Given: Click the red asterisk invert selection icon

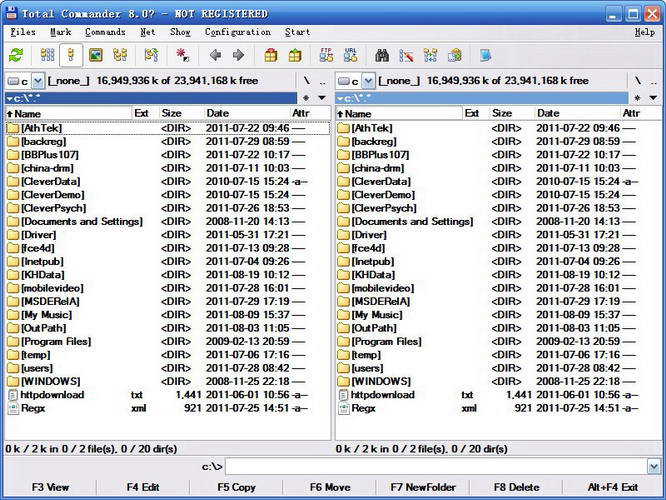Looking at the screenshot, I should tap(183, 55).
